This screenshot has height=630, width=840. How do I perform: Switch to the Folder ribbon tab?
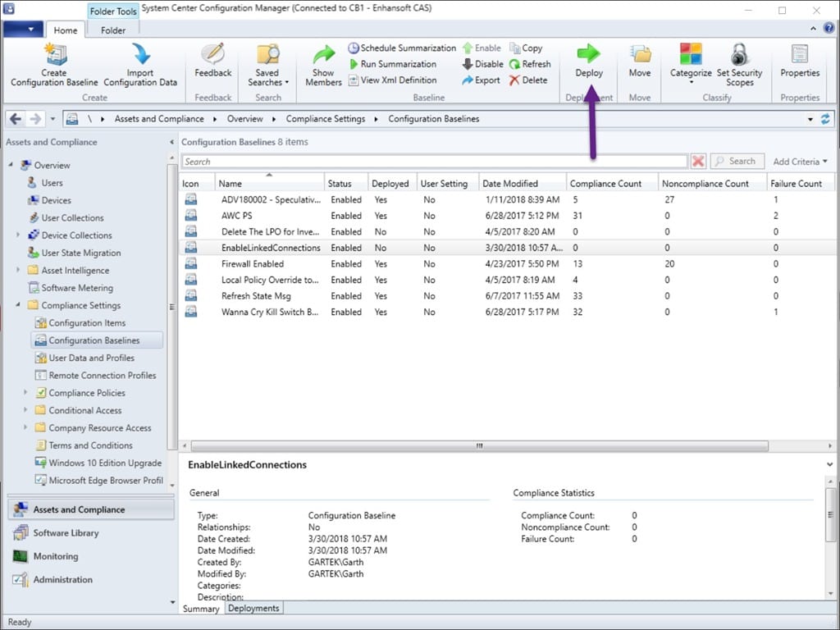[x=113, y=30]
